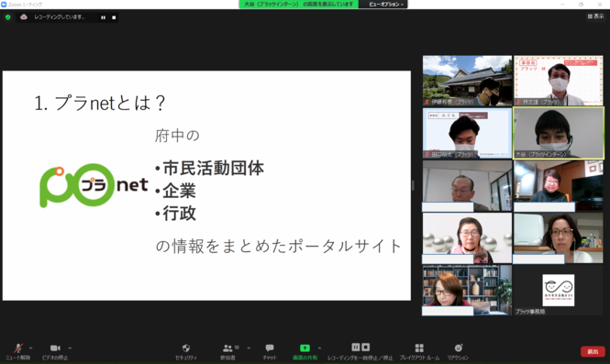
Task: Click green encryption shield icon at top
Action: tap(7, 17)
